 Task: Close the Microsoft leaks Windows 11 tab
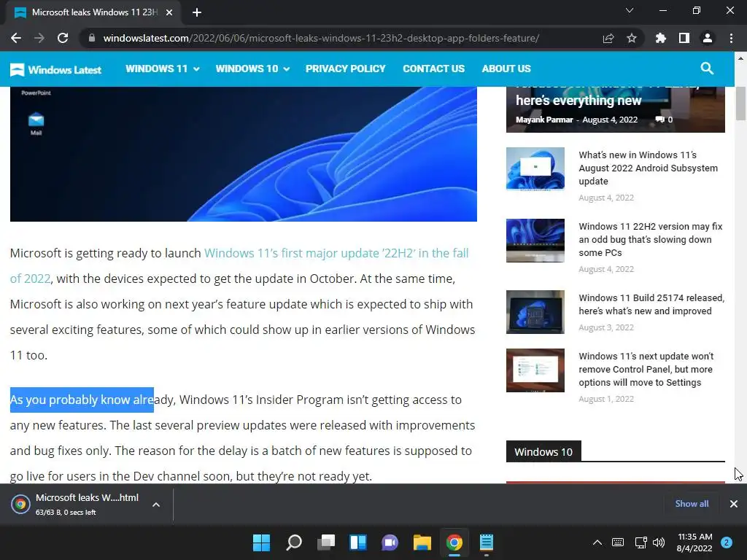(169, 12)
